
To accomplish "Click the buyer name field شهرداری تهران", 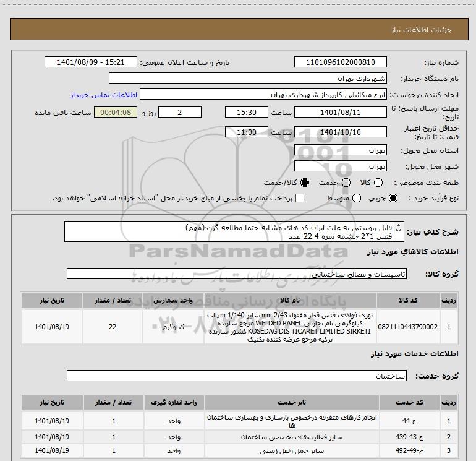I will pyautogui.click(x=248, y=78).
